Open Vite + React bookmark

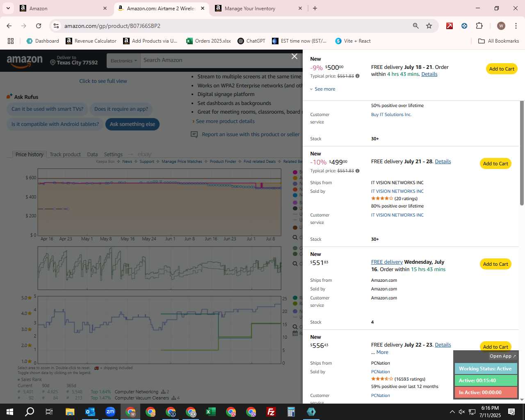(x=353, y=41)
